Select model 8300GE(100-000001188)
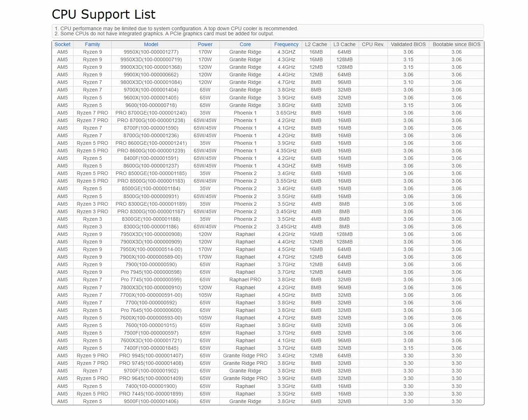 151,219
